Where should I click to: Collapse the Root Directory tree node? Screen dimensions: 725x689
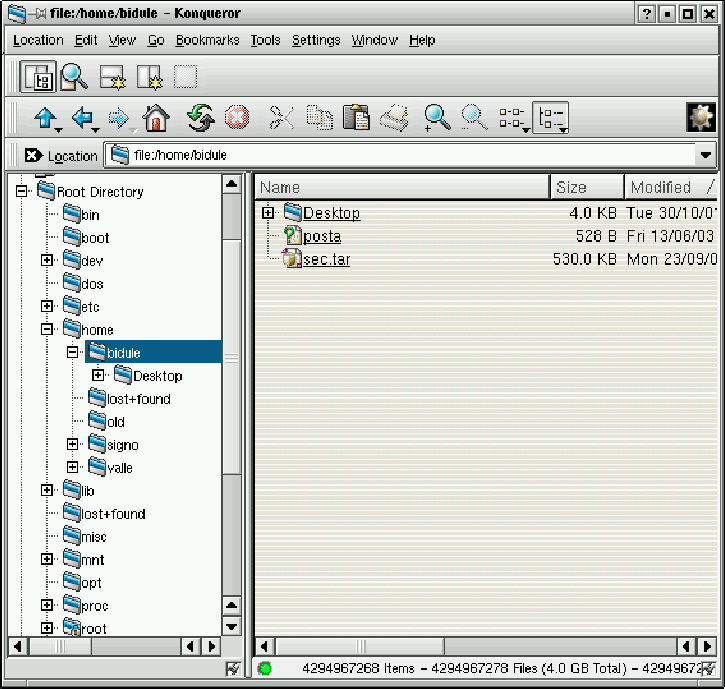pyautogui.click(x=21, y=191)
